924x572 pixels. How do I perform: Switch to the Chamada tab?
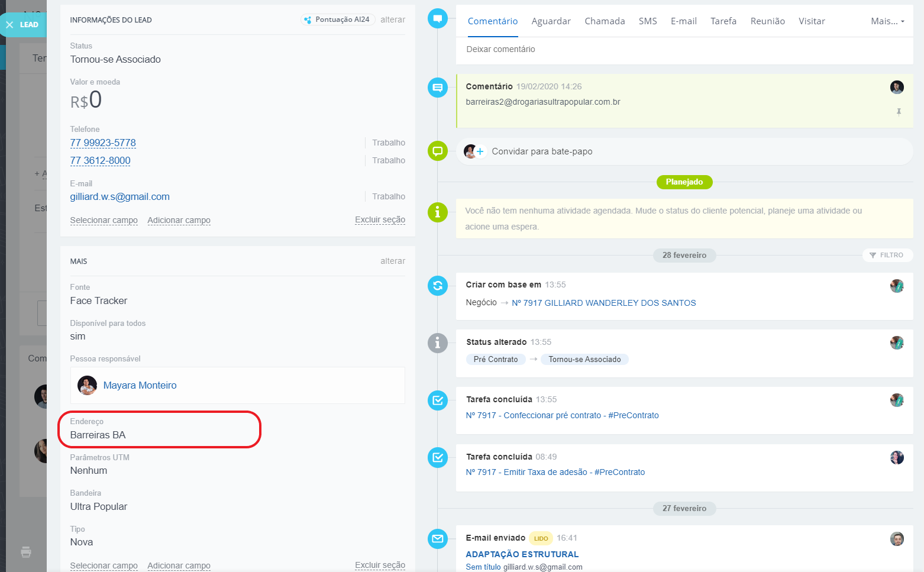tap(605, 21)
